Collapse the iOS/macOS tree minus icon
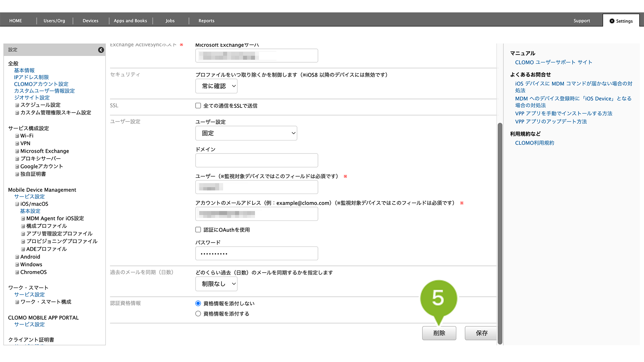644x362 pixels. (x=17, y=204)
